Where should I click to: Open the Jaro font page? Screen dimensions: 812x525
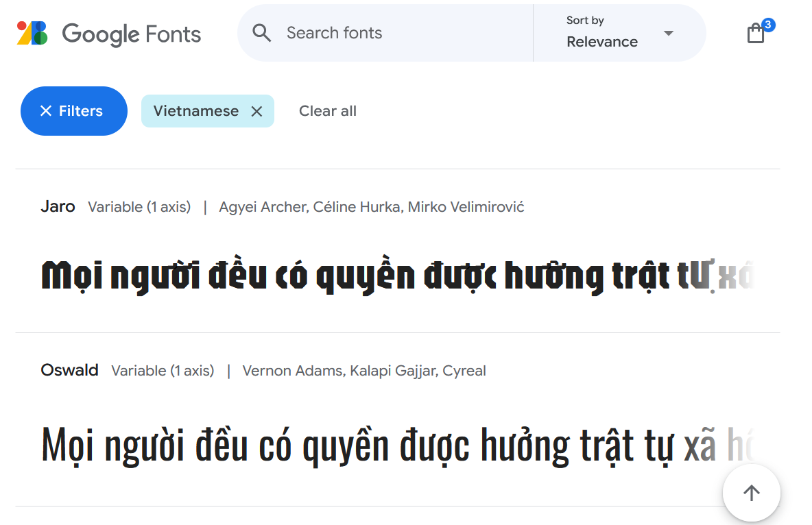click(x=58, y=206)
